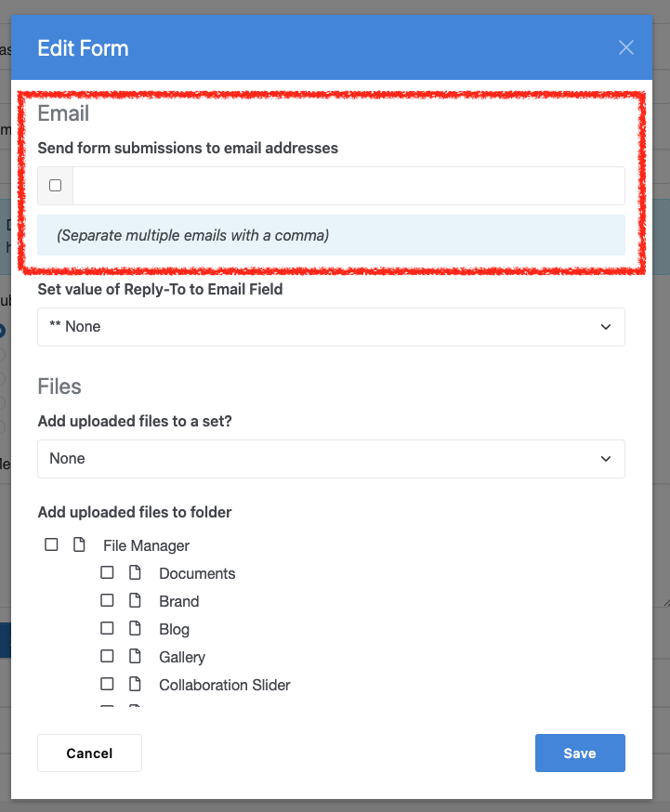Click the Collaboration Slider file icon
The width and height of the screenshot is (670, 812).
135,685
